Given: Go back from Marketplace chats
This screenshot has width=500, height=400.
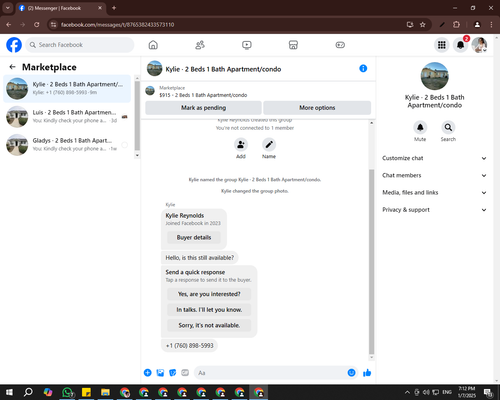Looking at the screenshot, I should 12,67.
